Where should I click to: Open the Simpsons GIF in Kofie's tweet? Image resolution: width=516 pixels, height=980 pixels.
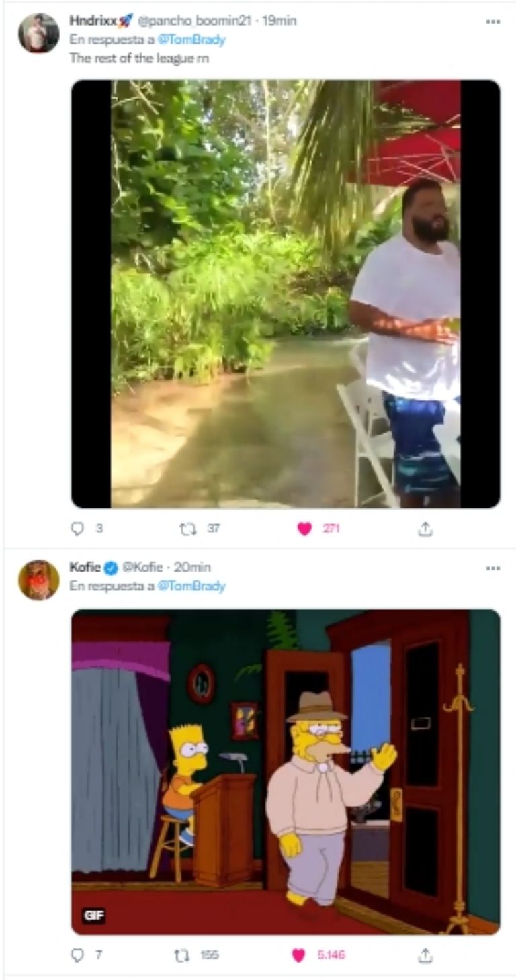[x=286, y=772]
